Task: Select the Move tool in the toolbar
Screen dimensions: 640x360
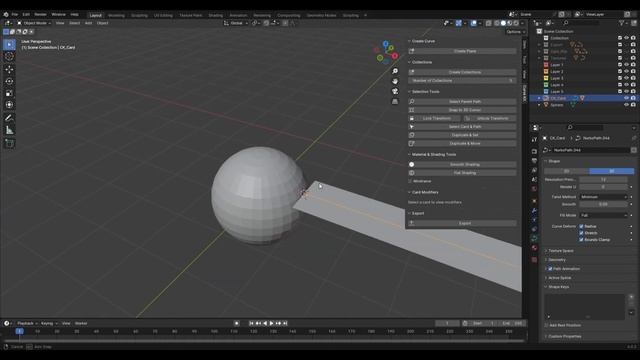Action: pos(9,69)
